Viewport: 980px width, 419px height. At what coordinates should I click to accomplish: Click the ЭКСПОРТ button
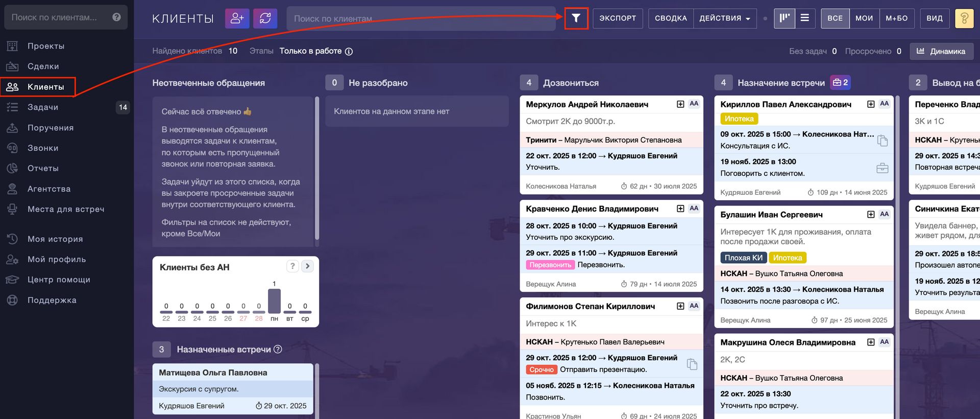point(618,18)
